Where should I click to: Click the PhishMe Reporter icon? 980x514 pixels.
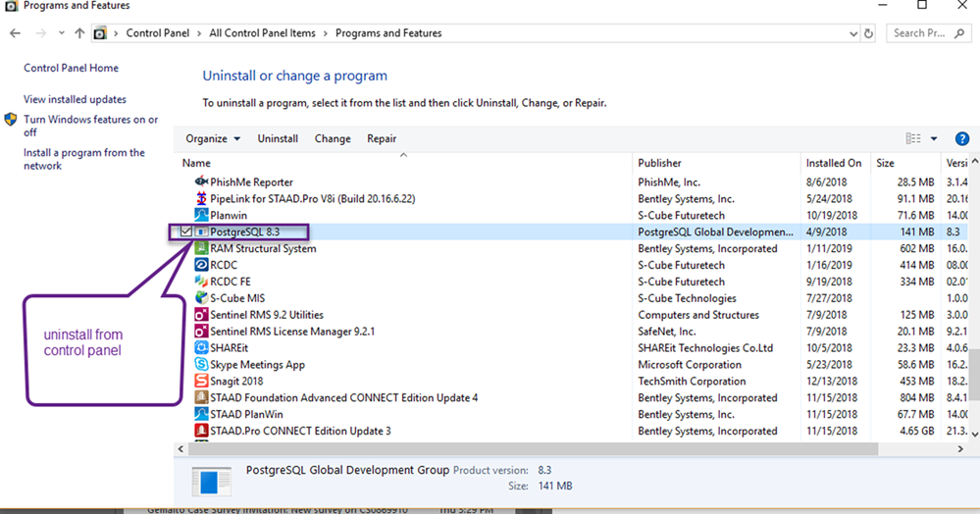point(201,182)
